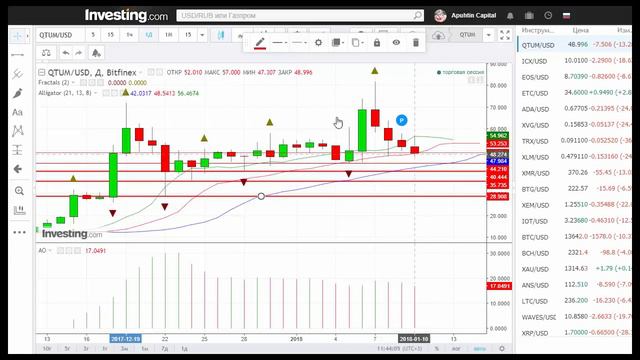Change candlestick chart style icon

click(221, 35)
